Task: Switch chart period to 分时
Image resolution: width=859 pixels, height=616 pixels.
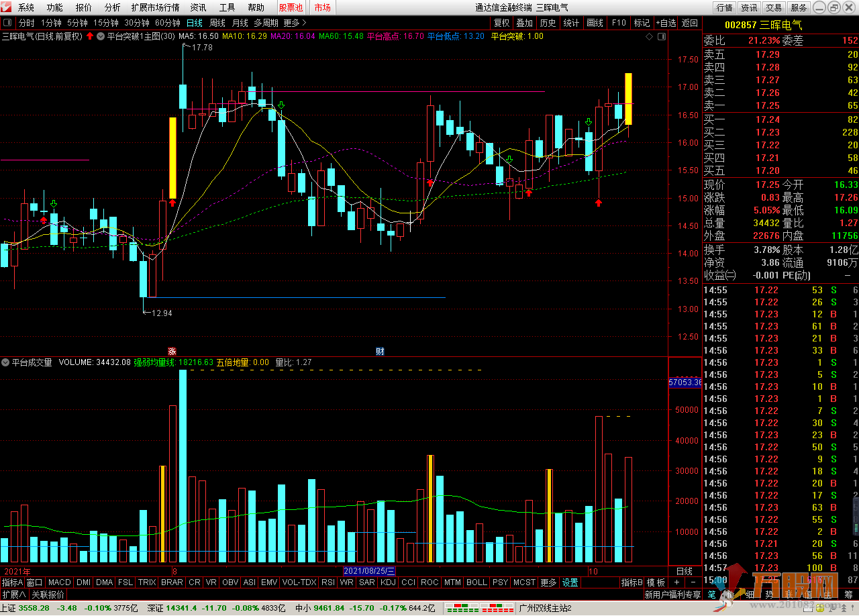Action: [x=26, y=23]
